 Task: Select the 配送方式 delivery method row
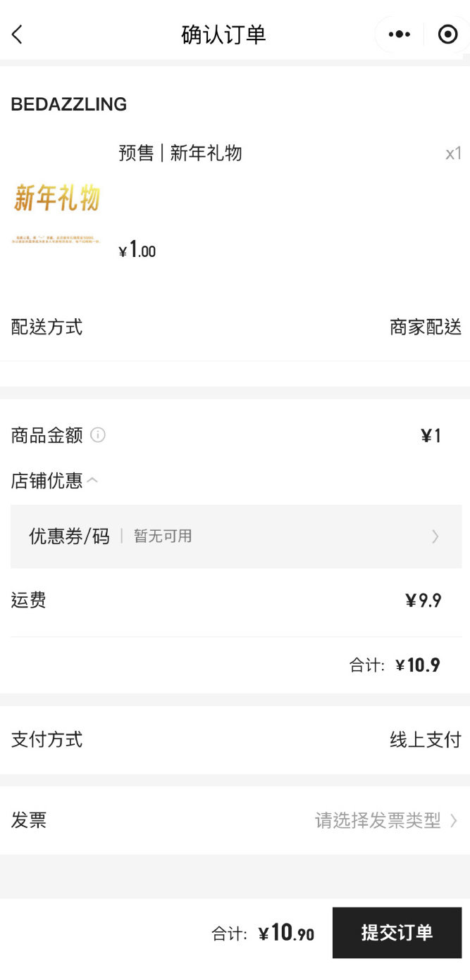click(x=235, y=327)
